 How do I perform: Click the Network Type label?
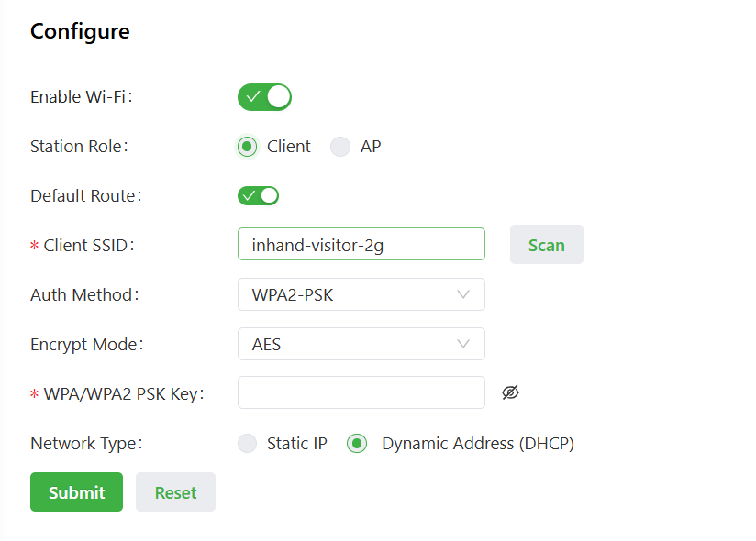(86, 444)
